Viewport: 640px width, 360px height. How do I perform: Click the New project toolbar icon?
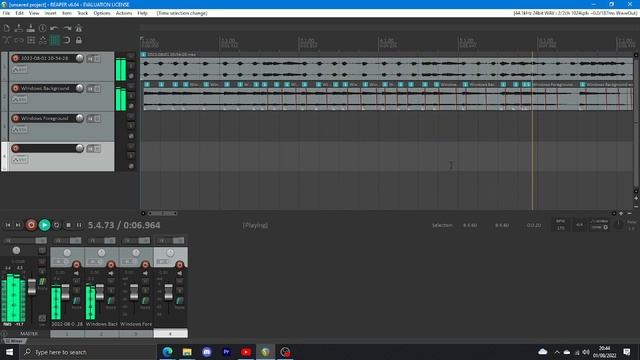pos(7,28)
